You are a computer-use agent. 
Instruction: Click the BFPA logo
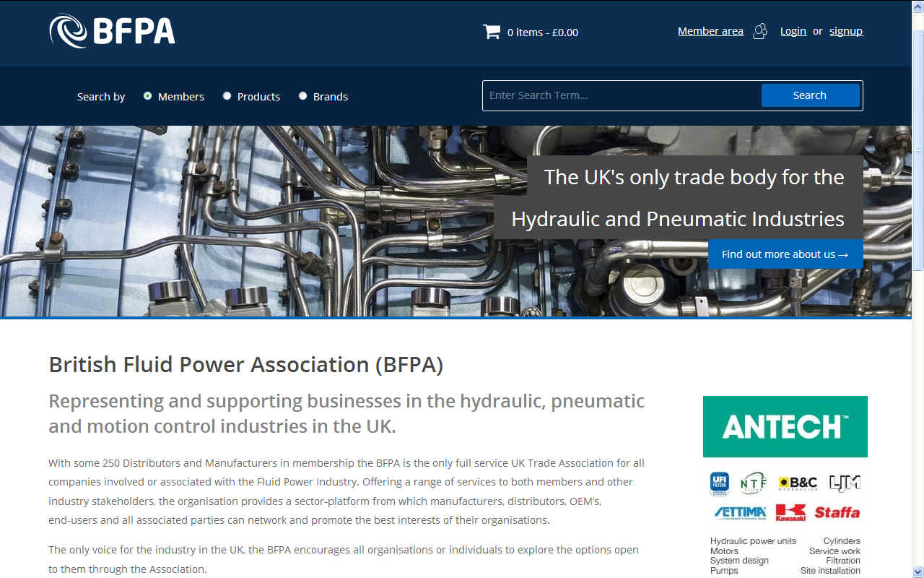(112, 31)
